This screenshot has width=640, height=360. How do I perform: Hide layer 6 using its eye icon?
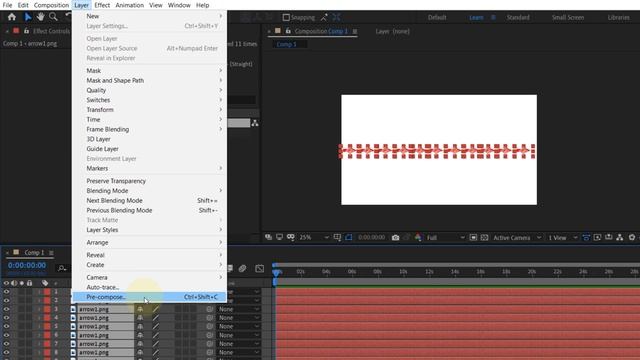pyautogui.click(x=6, y=335)
